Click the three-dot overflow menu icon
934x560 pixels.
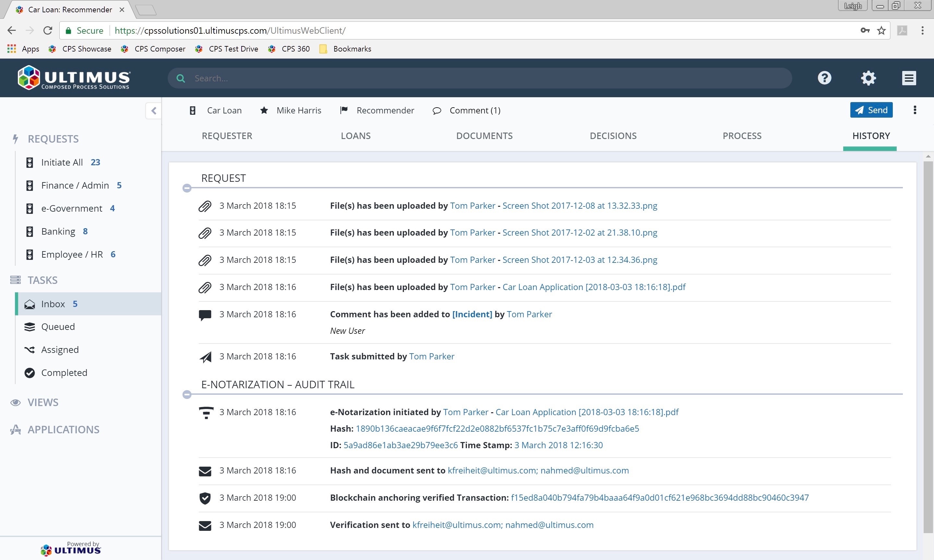(915, 110)
